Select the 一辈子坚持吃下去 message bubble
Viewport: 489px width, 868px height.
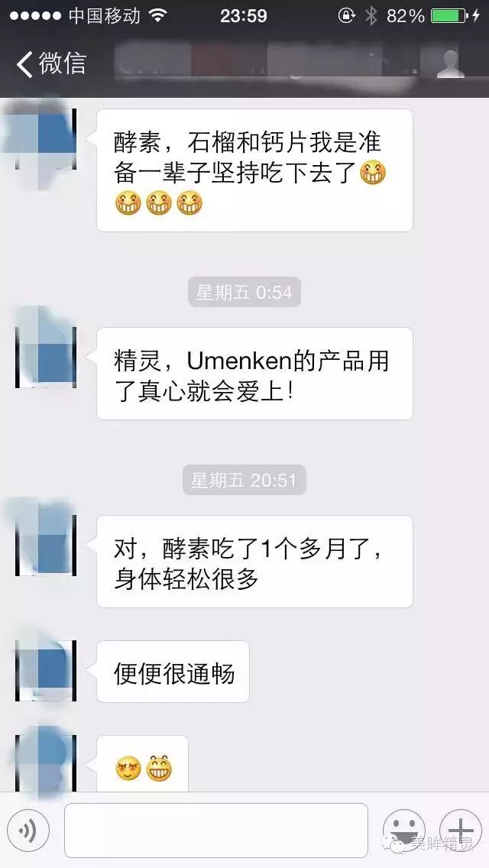[254, 170]
